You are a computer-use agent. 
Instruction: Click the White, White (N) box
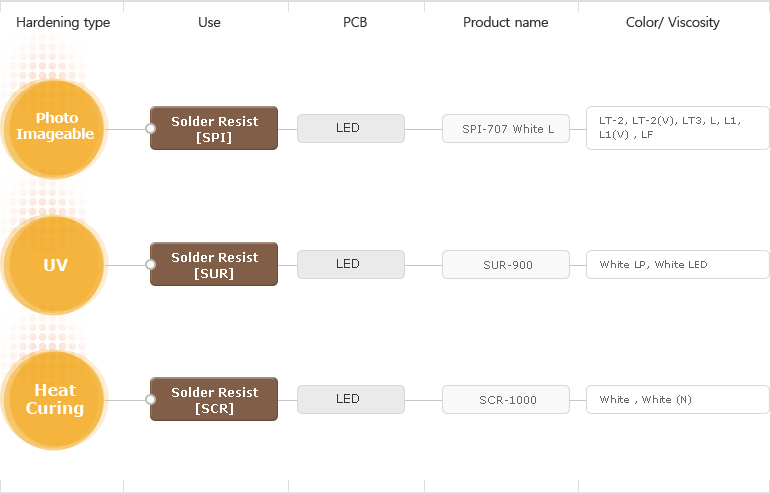pyautogui.click(x=678, y=400)
